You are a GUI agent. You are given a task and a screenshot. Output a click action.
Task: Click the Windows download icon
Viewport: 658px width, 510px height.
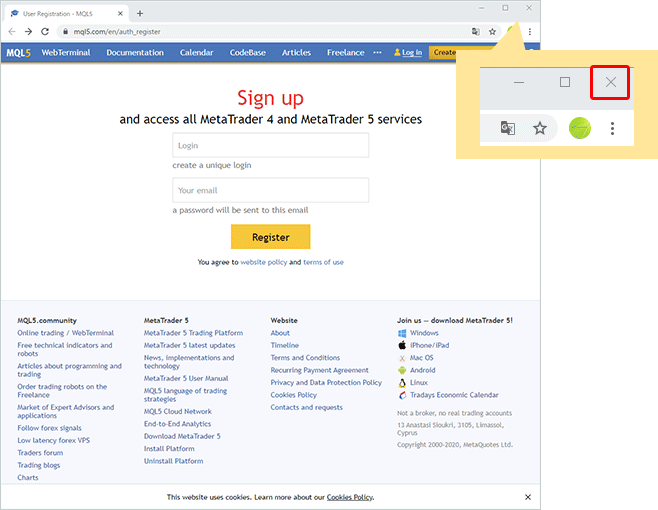click(402, 333)
